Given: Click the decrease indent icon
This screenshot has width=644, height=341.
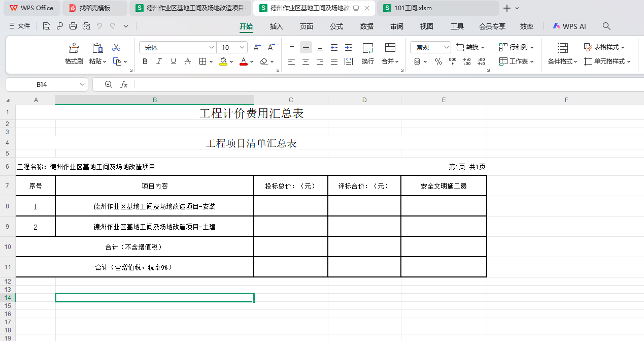Looking at the screenshot, I should click(x=334, y=47).
